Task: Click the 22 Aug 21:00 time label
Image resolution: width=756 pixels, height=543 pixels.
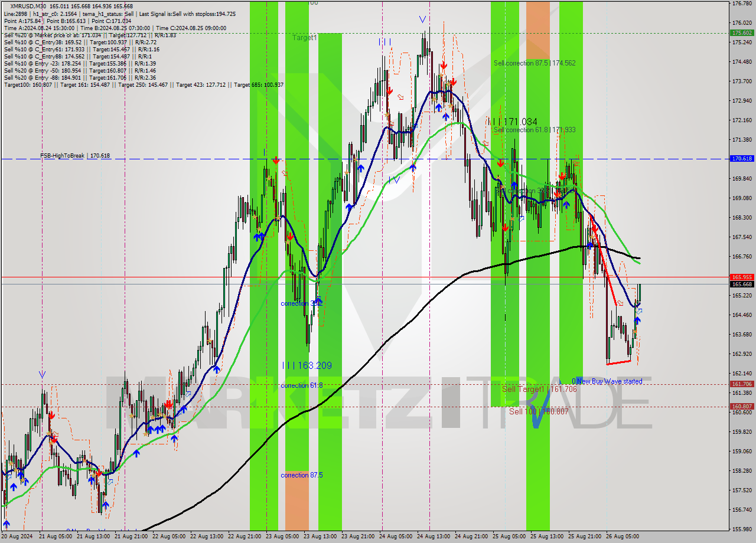Action: (x=244, y=537)
